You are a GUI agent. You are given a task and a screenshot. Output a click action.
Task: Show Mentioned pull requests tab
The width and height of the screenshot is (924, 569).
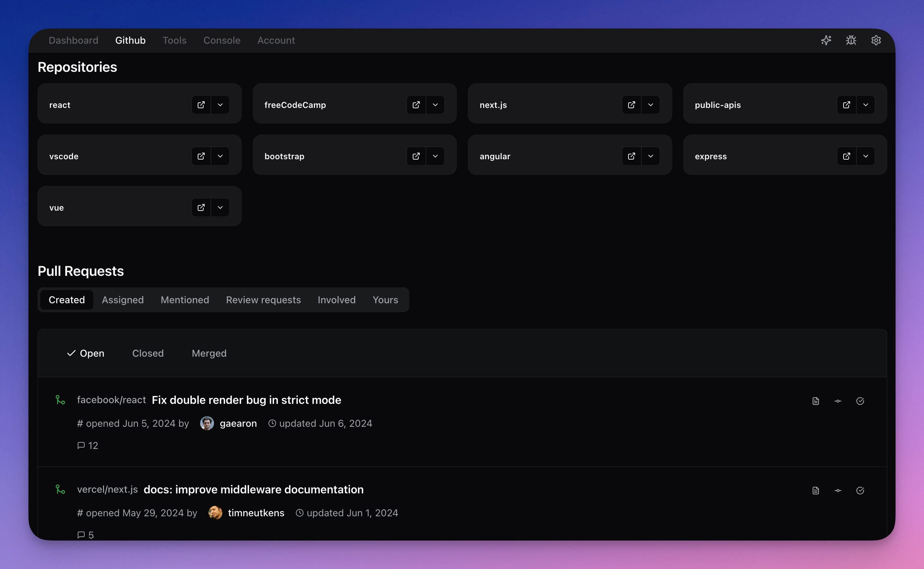185,300
